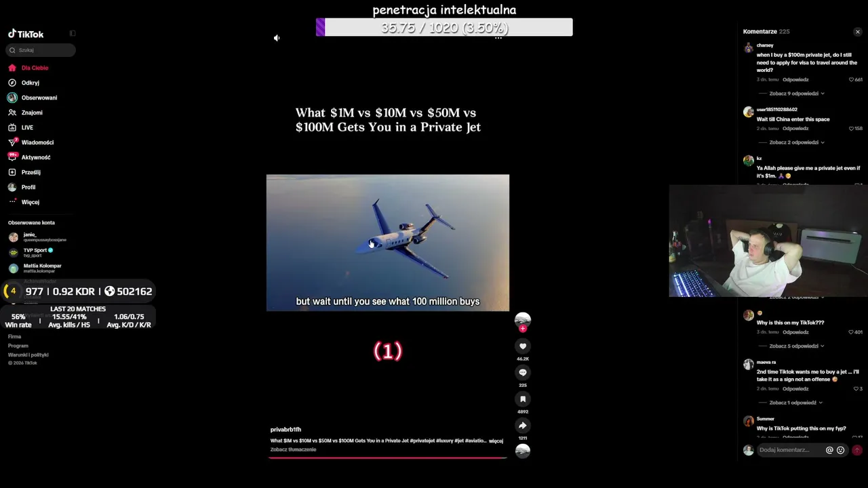Open the Program footer link
Image resolution: width=868 pixels, height=488 pixels.
[x=18, y=346]
